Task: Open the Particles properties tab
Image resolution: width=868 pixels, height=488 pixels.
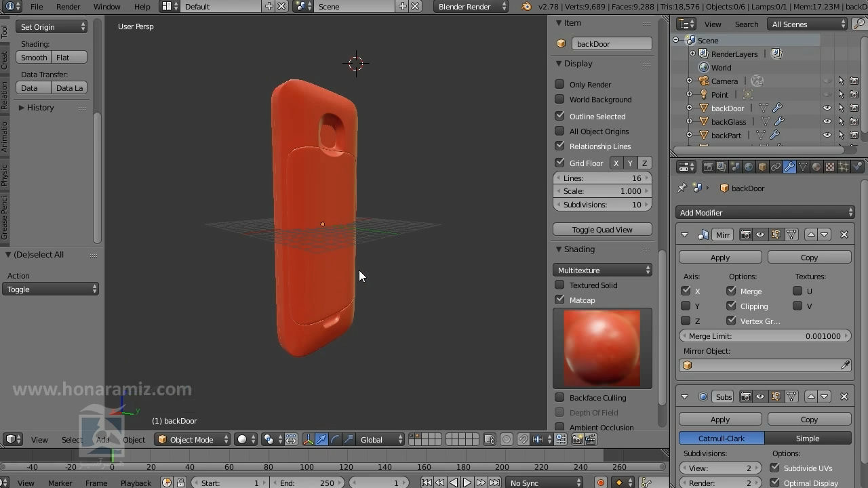Action: click(x=844, y=167)
